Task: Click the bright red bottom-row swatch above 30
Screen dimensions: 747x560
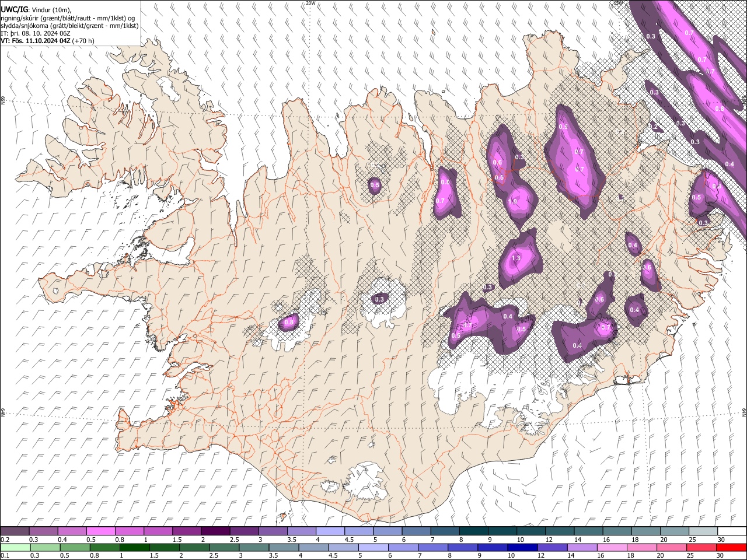Action: pyautogui.click(x=731, y=547)
